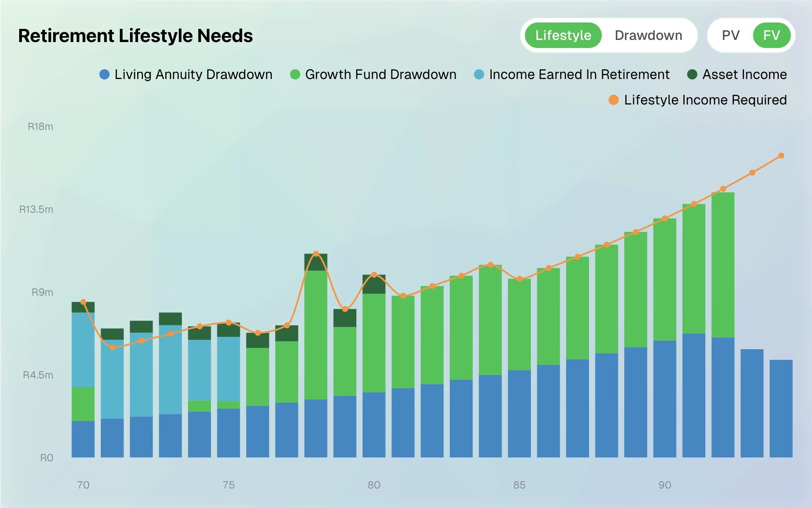
Task: Switch to the Lifestyle view toggle
Action: (563, 35)
